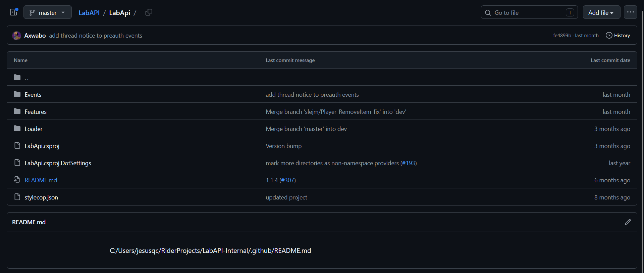Click the LabApi breadcrumb folder name
This screenshot has width=644, height=273.
point(120,13)
